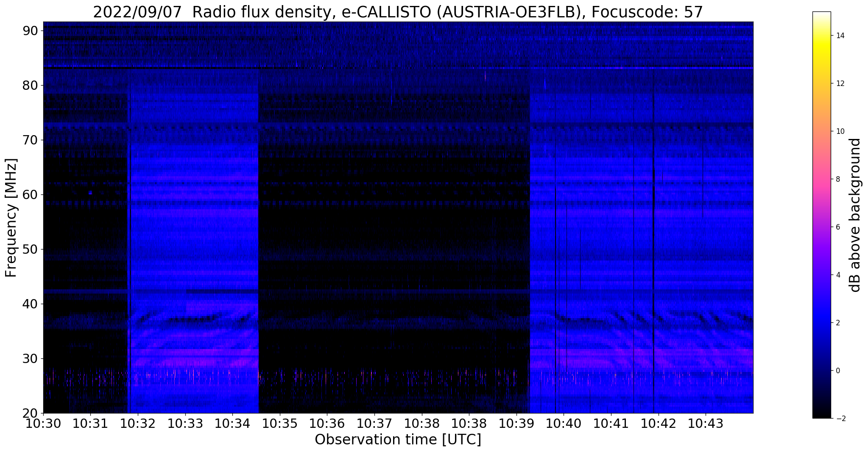The image size is (868, 452).
Task: Click the 90 MHz frequency tick label
Action: pyautogui.click(x=30, y=31)
